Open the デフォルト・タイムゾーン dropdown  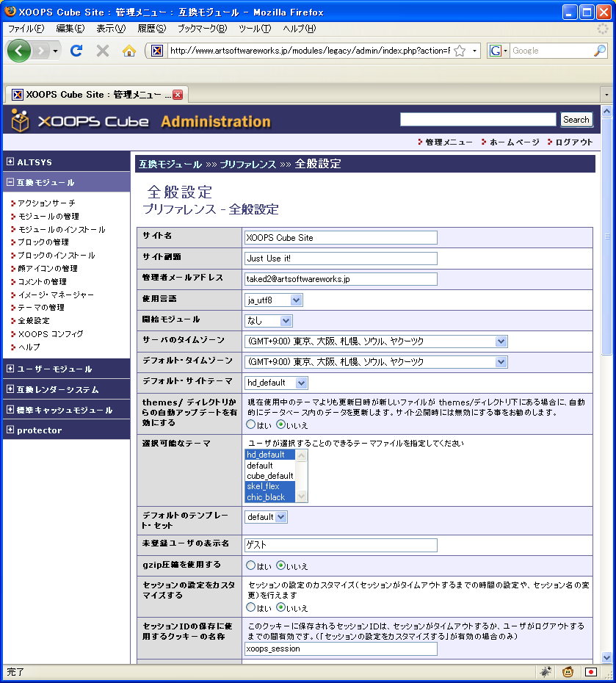pos(376,362)
